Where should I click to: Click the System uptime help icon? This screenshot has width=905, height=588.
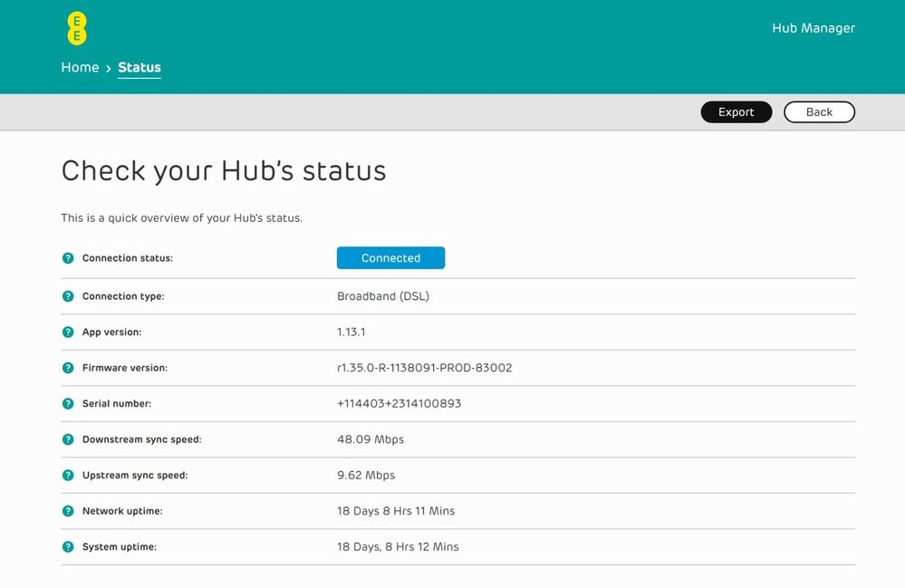coord(68,547)
